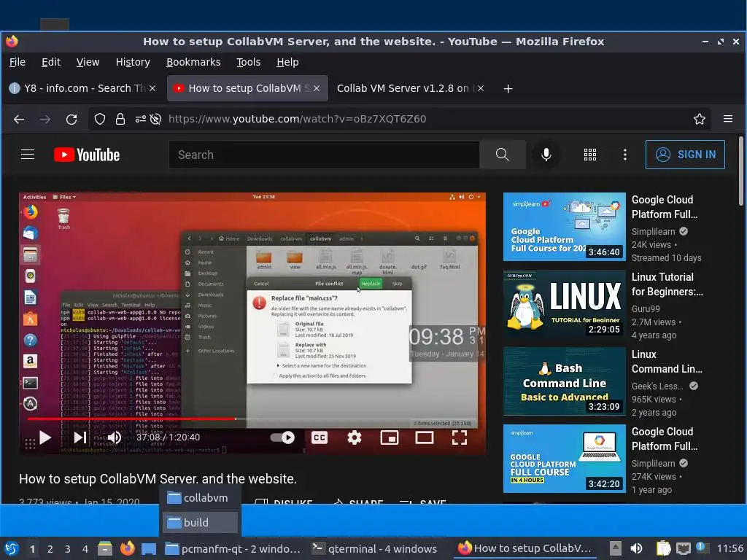Select the collabvm window in the taskbar popup
This screenshot has width=747, height=560.
(200, 498)
